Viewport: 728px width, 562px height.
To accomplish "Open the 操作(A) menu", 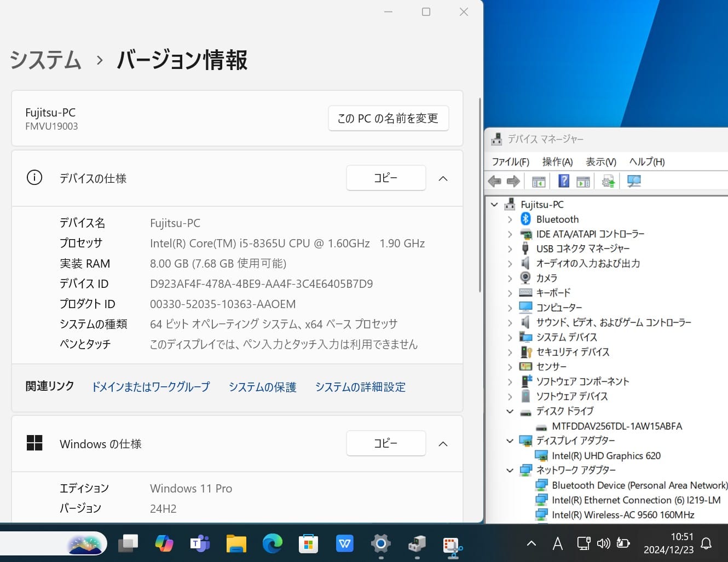I will [557, 162].
